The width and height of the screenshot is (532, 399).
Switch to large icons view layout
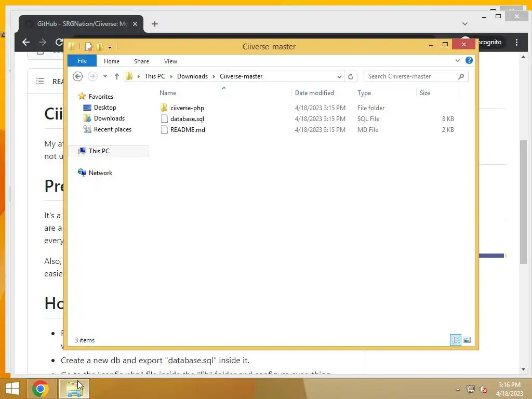point(467,340)
